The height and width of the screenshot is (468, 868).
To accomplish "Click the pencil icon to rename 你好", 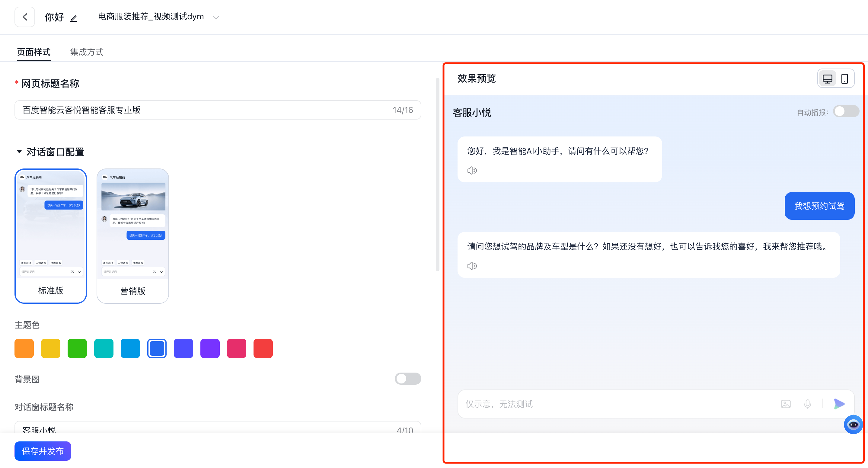I will [74, 18].
